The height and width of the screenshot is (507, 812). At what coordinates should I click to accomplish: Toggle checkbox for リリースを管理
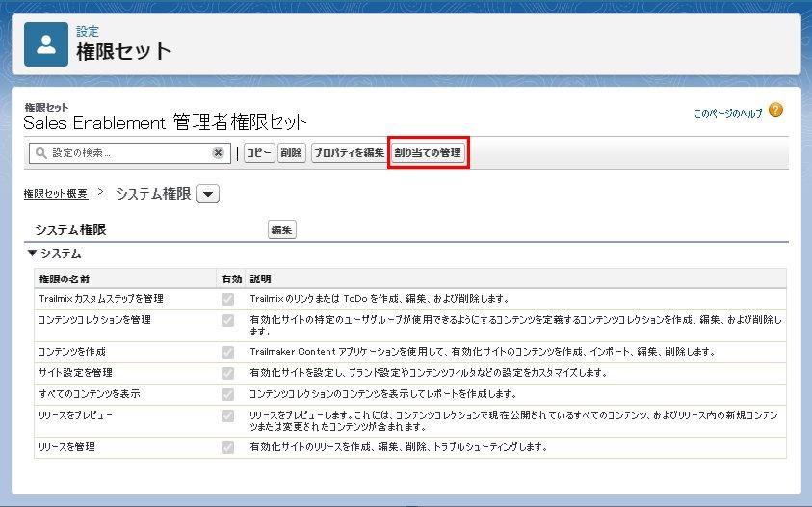227,447
